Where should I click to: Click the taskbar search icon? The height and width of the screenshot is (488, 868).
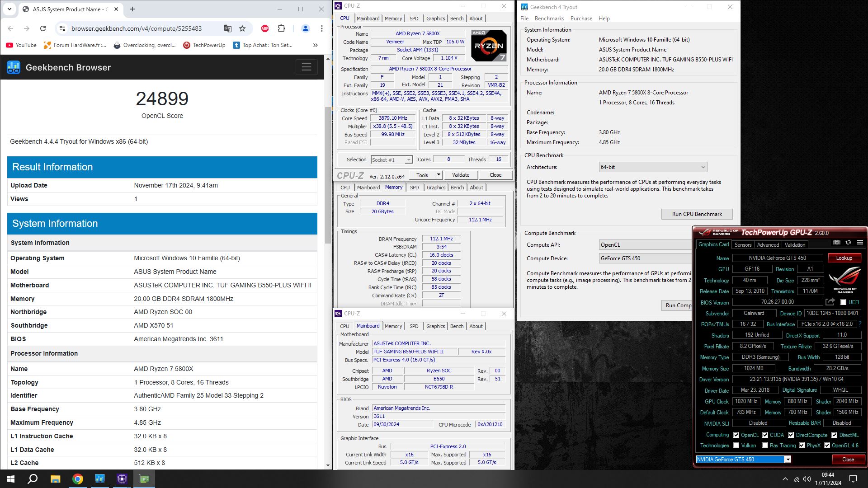(33, 479)
